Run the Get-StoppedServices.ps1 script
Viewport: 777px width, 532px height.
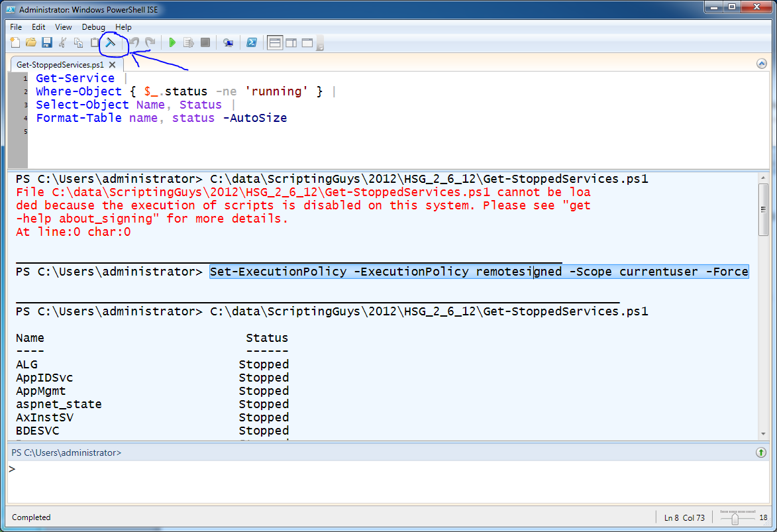click(172, 42)
